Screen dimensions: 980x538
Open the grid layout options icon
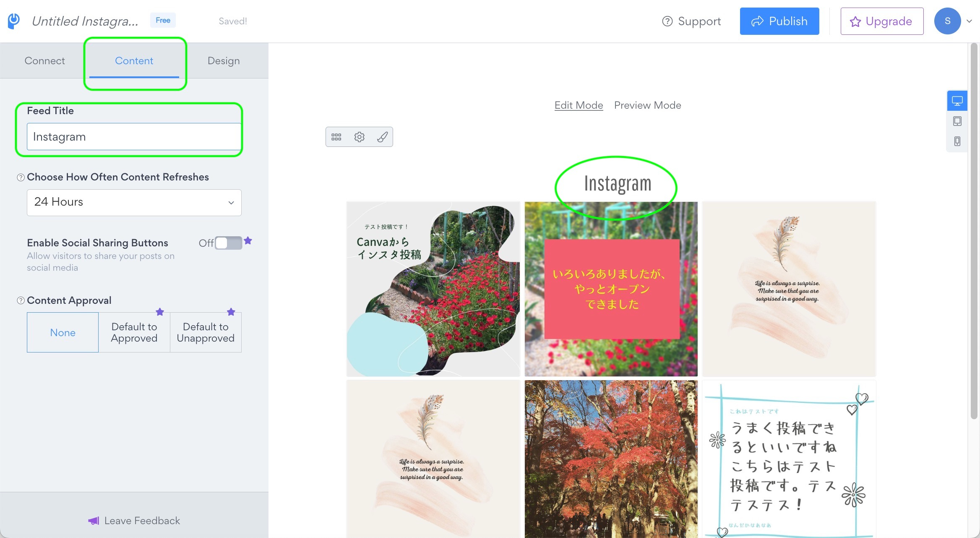(336, 137)
